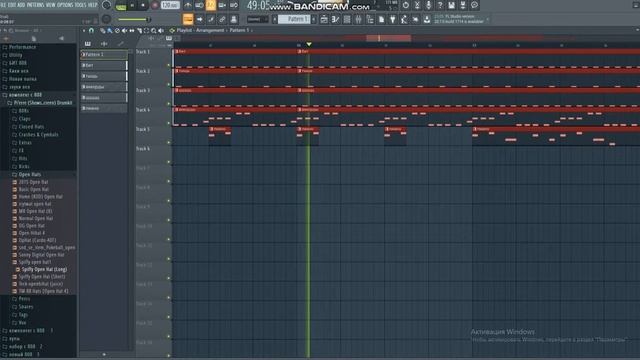Open the Mixer from the shortcut toolbar

358,19
